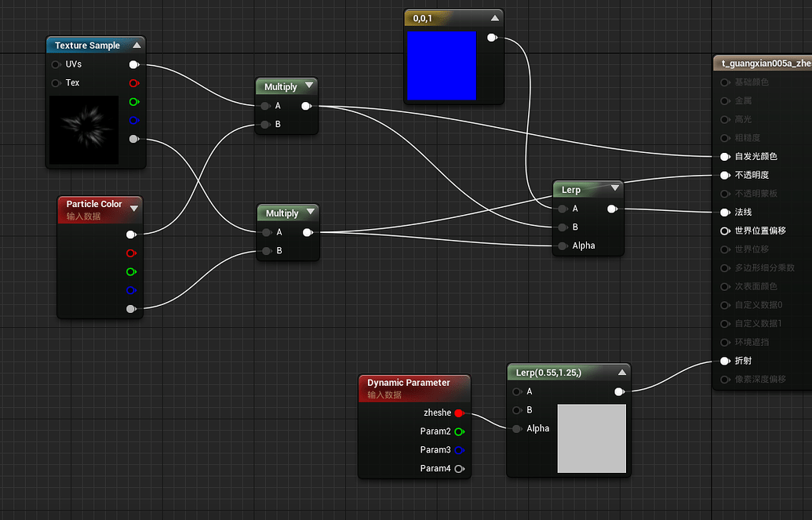The height and width of the screenshot is (520, 812).
Task: Click the A input pin on the top Multiply
Action: click(x=266, y=104)
